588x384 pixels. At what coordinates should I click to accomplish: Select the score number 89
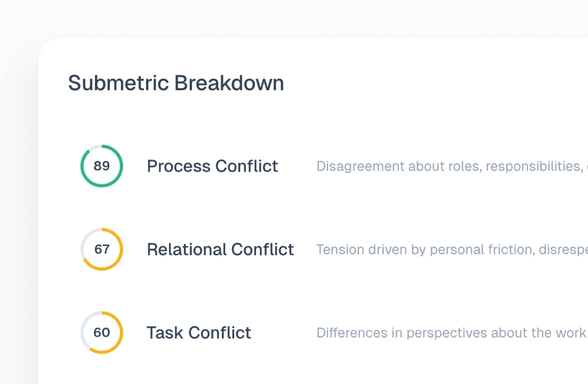101,166
